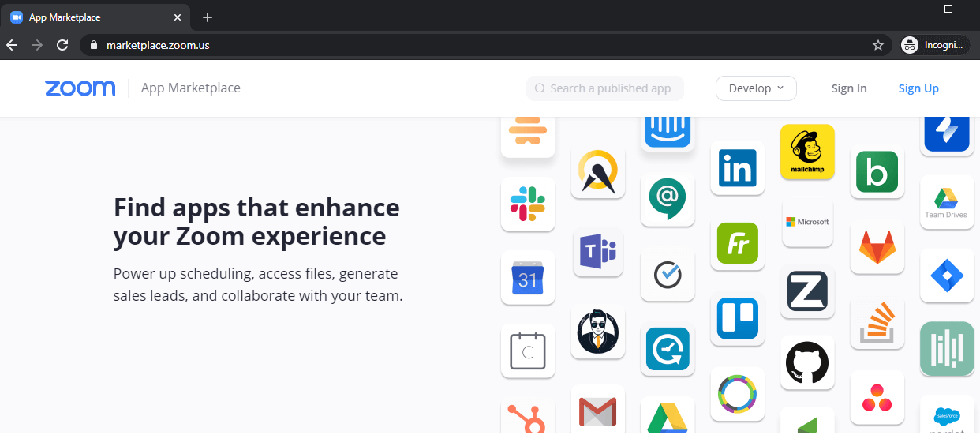Select the App Marketplace browser tab
This screenshot has width=980, height=435.
[x=95, y=17]
